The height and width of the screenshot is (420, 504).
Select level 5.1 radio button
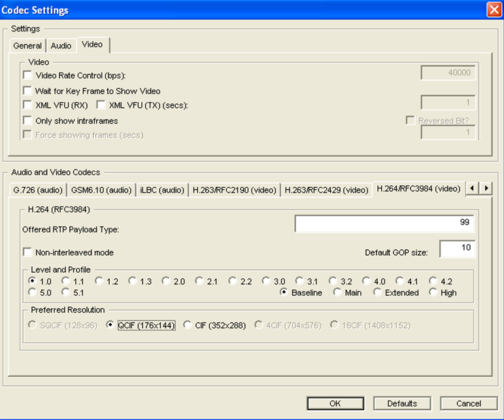click(65, 292)
